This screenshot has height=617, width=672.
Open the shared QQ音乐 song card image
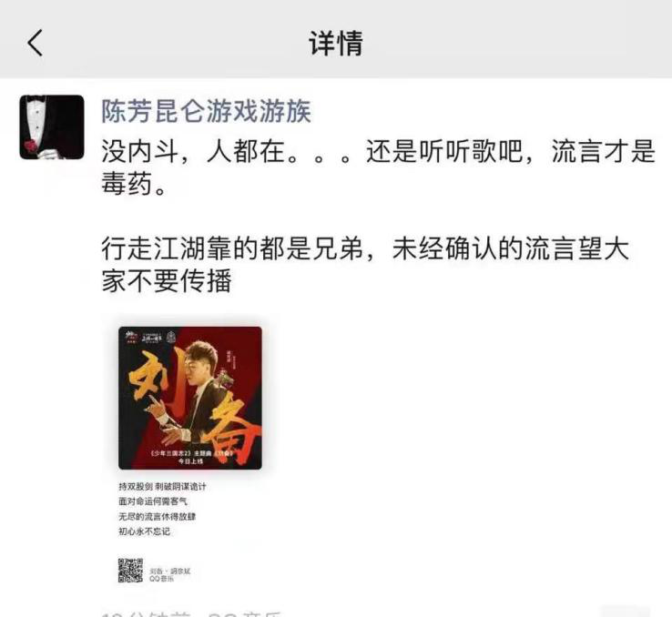[190, 453]
